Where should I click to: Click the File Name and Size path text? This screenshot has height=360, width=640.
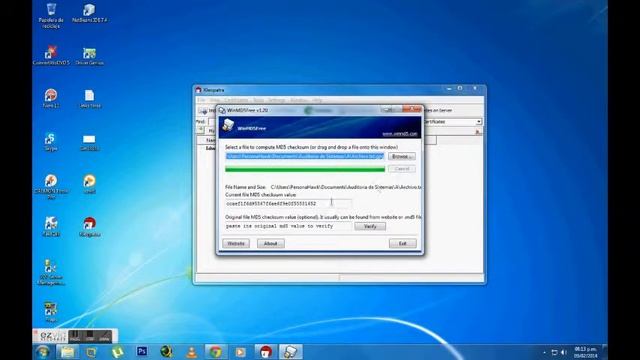tap(345, 187)
